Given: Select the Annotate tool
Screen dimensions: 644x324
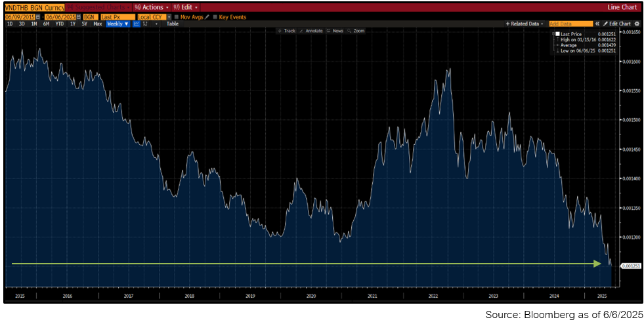Looking at the screenshot, I should point(311,31).
